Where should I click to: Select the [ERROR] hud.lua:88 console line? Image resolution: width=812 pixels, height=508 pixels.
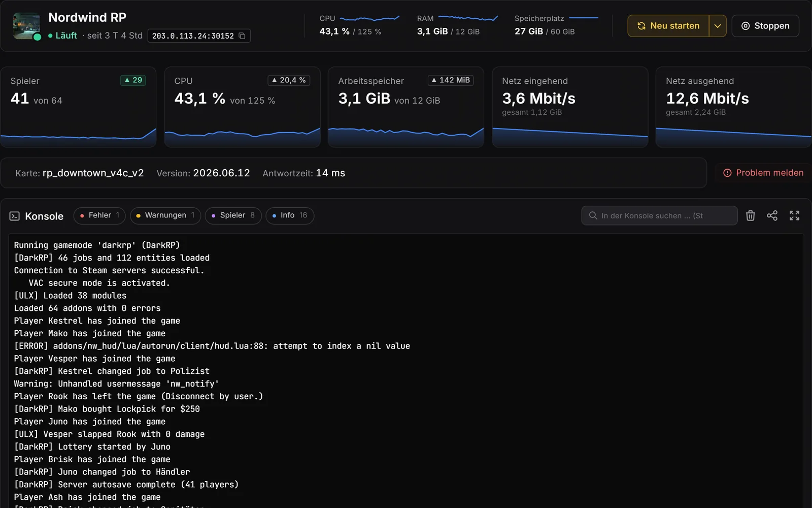point(212,346)
